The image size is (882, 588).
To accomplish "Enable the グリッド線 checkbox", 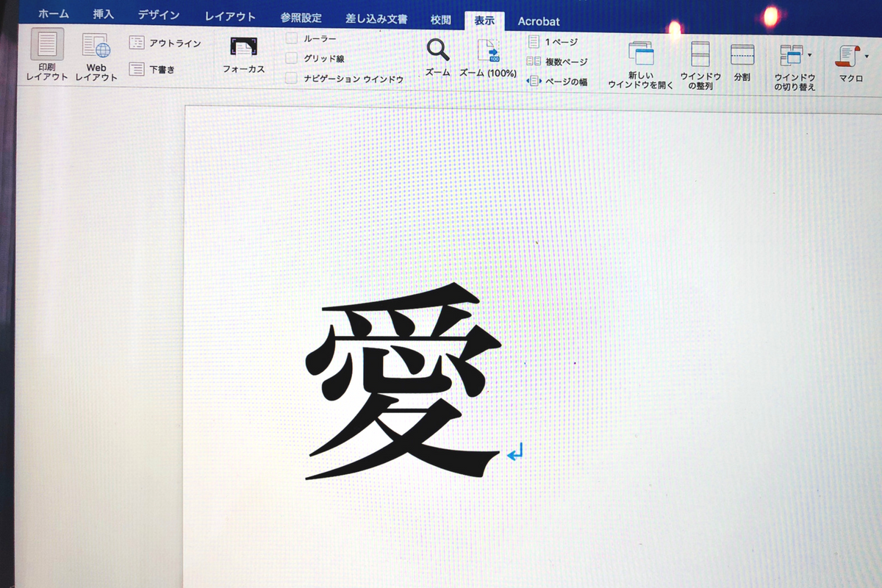I will (292, 58).
